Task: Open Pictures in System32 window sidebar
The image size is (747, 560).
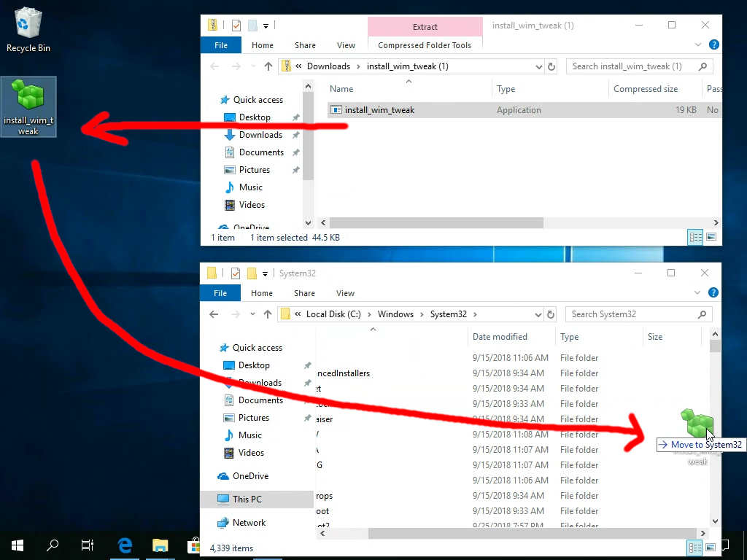Action: point(253,418)
